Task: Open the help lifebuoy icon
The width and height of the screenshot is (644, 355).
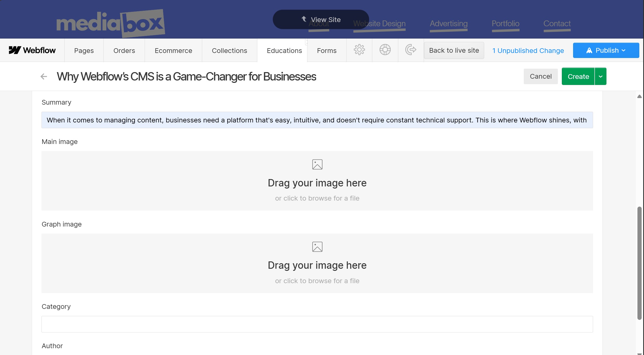Action: click(x=385, y=50)
